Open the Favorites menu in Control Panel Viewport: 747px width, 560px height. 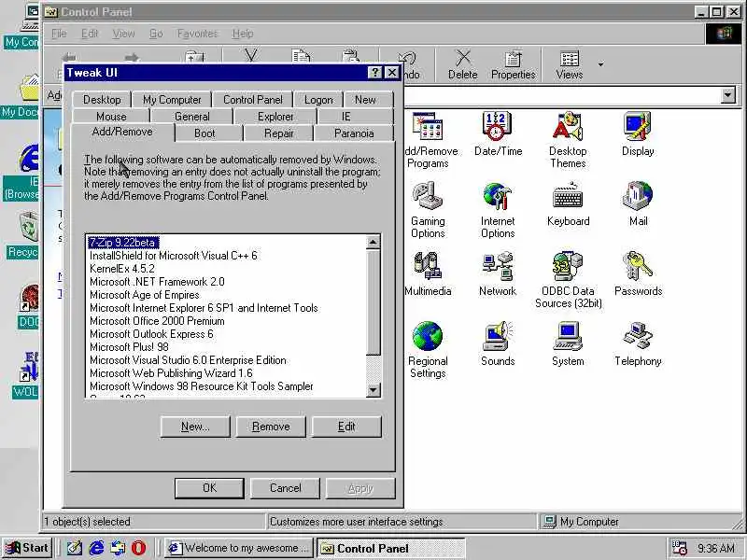[197, 34]
